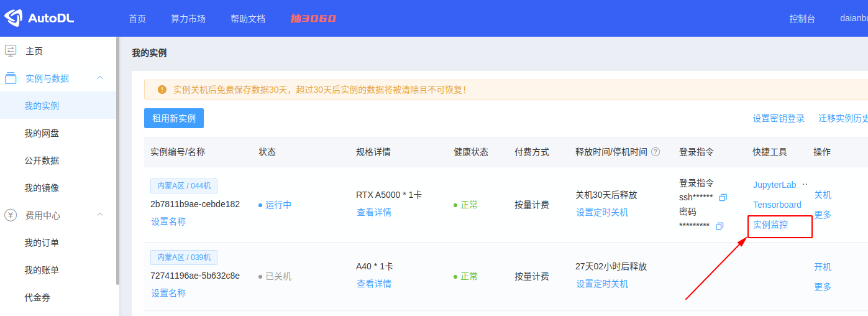Screen dimensions: 868x316
Task: Open the 帮助文档 top menu item
Action: click(x=248, y=19)
